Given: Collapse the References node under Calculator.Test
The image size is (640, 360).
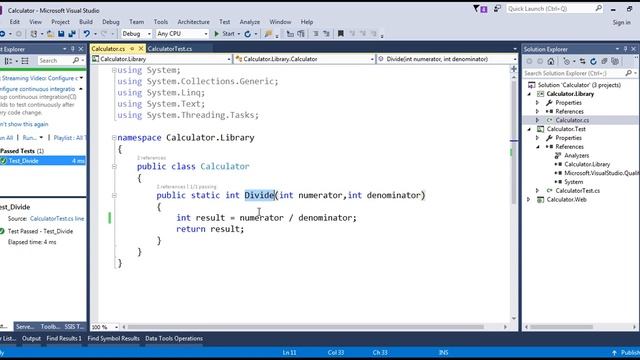Looking at the screenshot, I should (538, 147).
